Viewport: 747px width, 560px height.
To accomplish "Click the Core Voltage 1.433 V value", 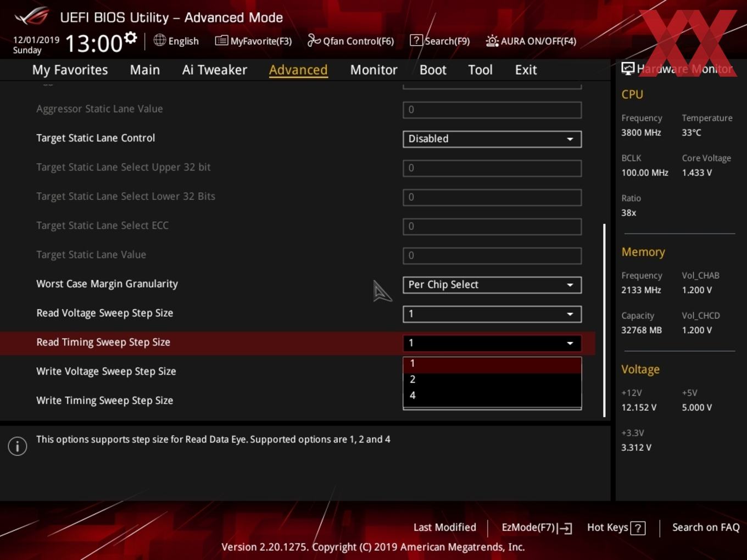I will tap(696, 172).
